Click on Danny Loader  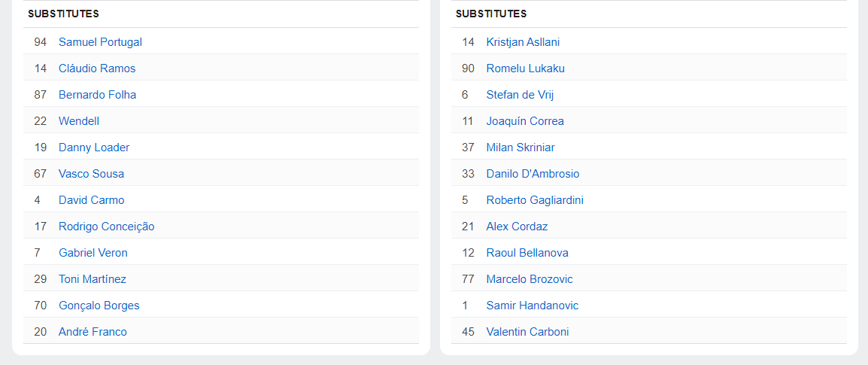point(94,148)
